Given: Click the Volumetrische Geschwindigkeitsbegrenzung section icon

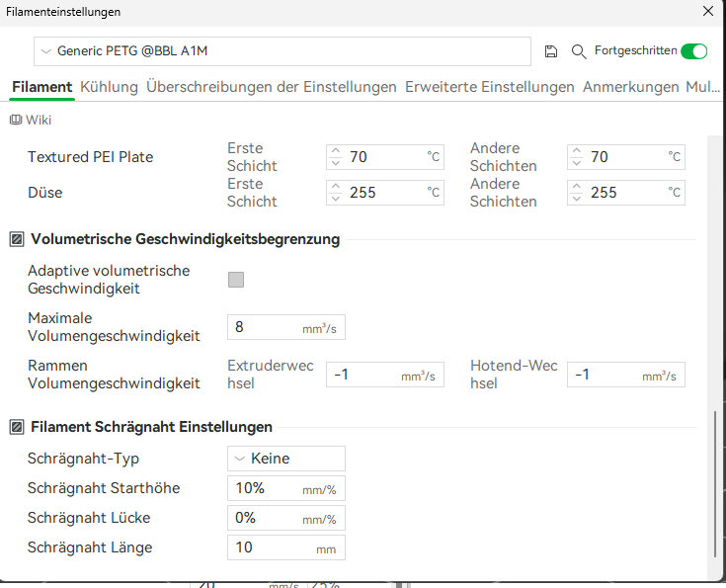Looking at the screenshot, I should pos(17,239).
